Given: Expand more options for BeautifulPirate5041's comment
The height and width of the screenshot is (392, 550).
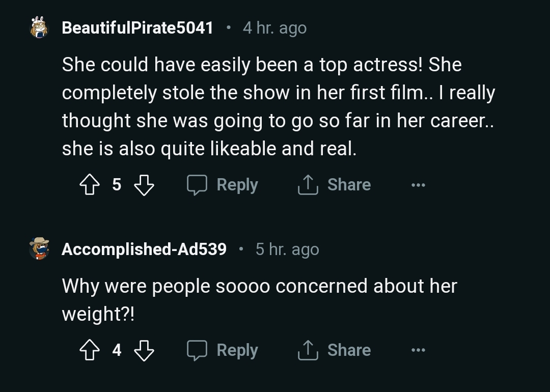Looking at the screenshot, I should 418,185.
